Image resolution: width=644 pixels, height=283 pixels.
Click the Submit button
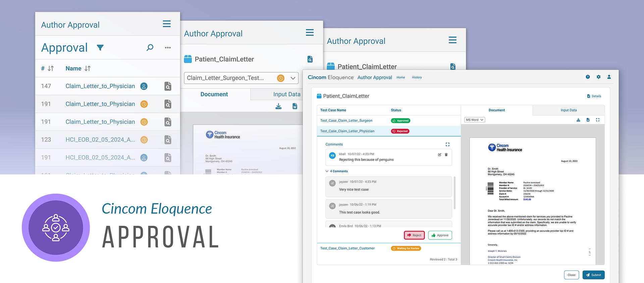click(x=593, y=275)
